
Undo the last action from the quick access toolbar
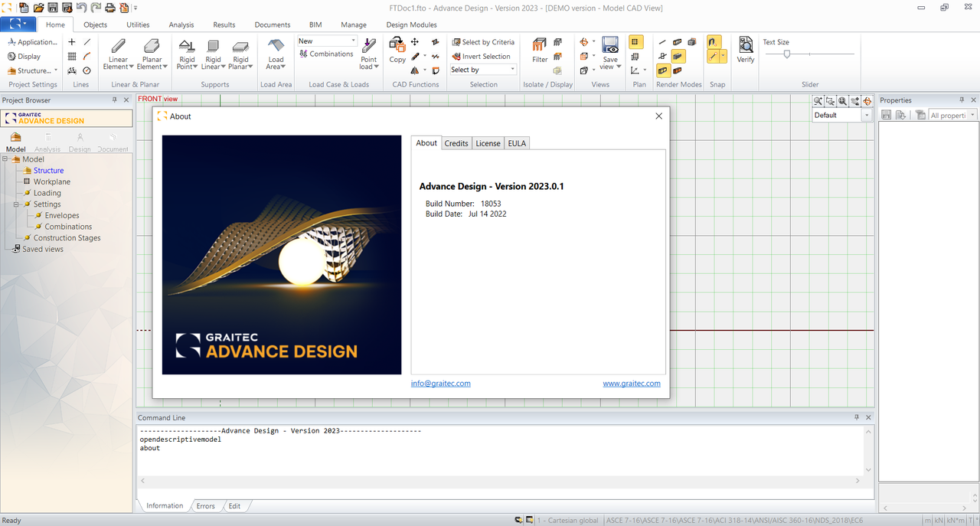pyautogui.click(x=82, y=8)
